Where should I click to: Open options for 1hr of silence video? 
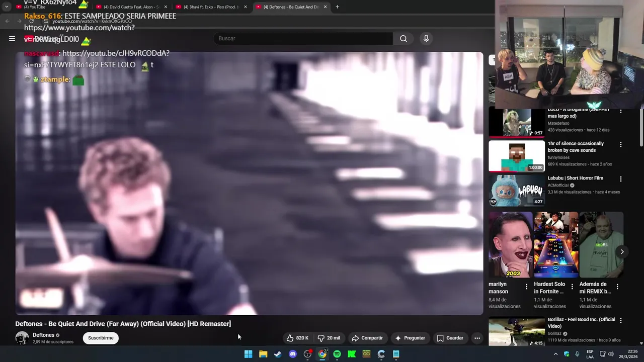click(621, 144)
